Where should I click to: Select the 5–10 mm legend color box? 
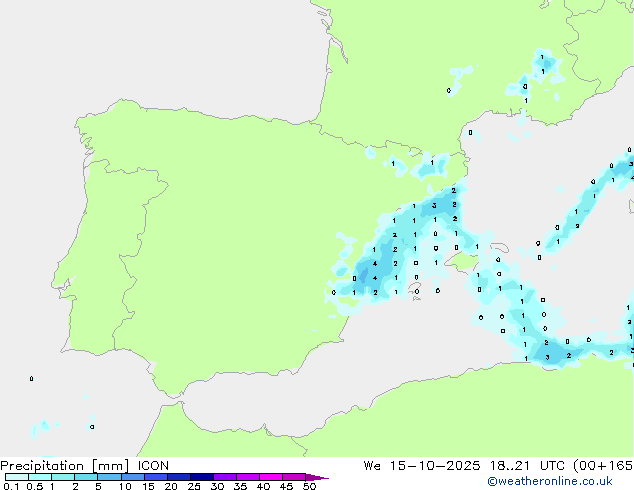109,477
